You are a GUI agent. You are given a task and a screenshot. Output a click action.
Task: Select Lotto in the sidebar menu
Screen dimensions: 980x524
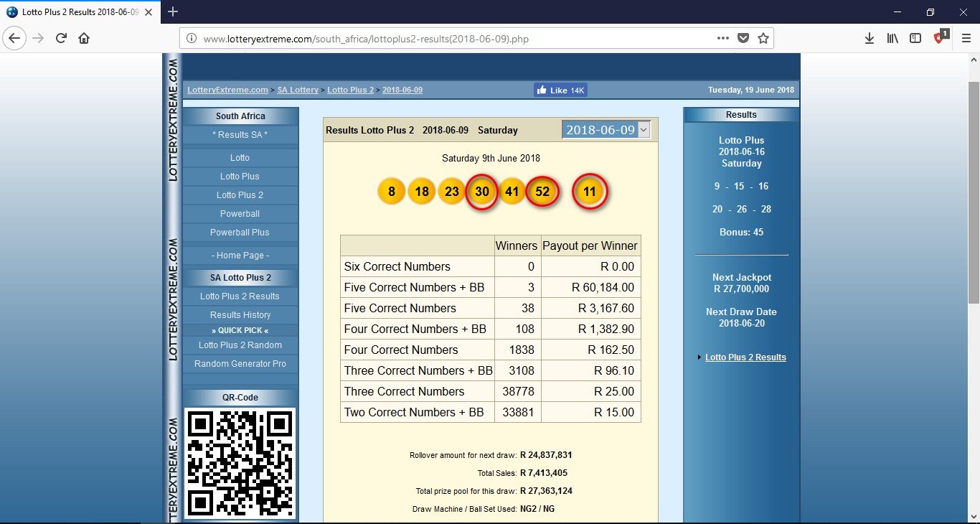240,157
